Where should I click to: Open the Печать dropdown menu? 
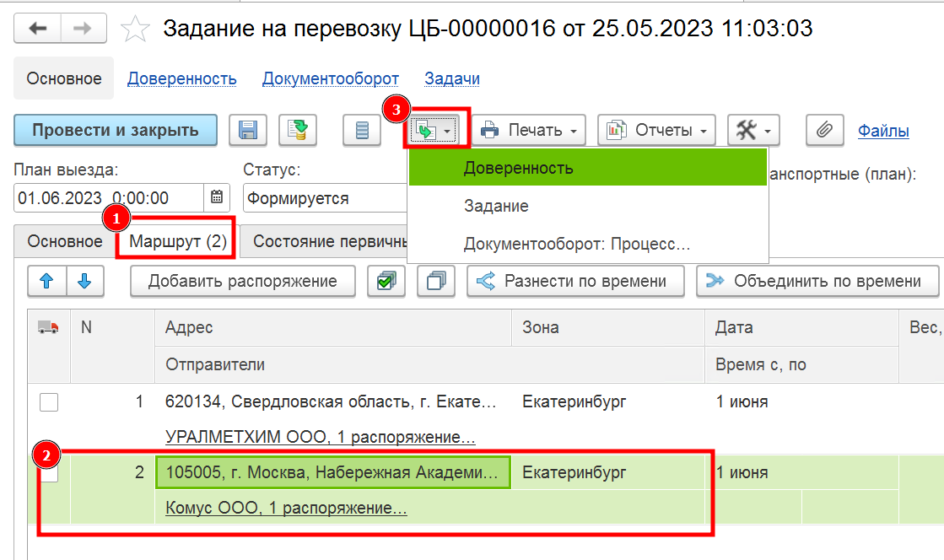click(x=529, y=130)
